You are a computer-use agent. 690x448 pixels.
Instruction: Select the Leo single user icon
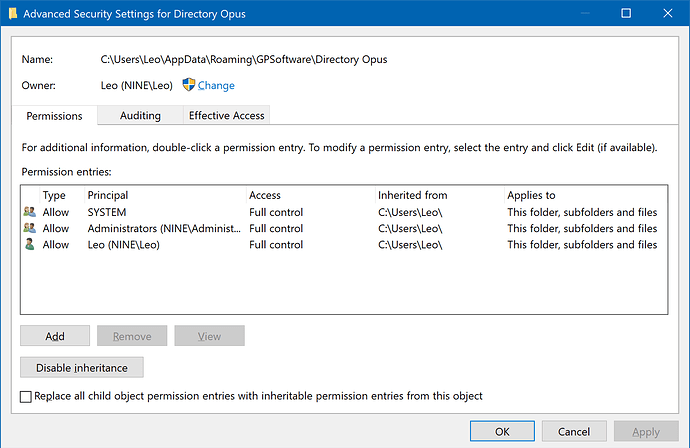(x=29, y=244)
